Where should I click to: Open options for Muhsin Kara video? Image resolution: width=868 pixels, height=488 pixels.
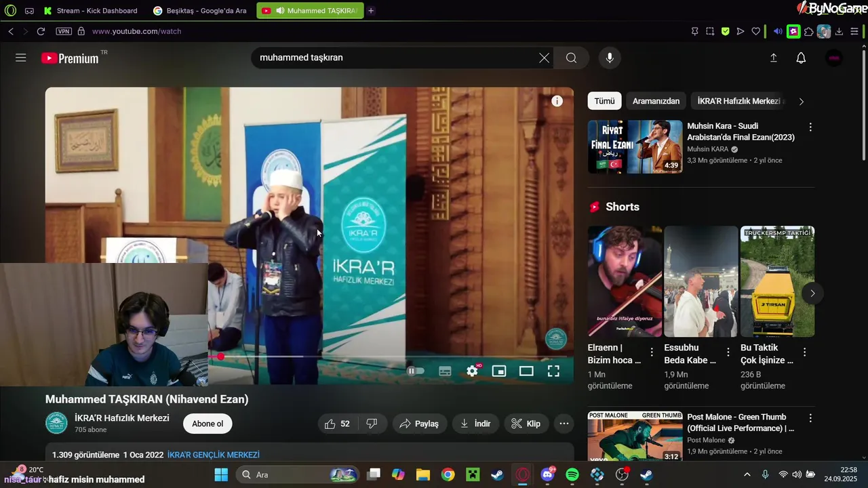810,127
